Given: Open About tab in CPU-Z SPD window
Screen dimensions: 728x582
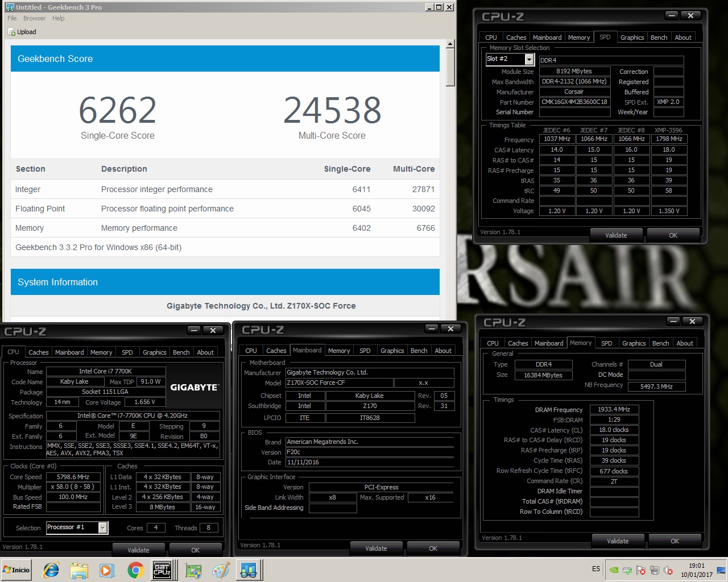Looking at the screenshot, I should pos(683,38).
